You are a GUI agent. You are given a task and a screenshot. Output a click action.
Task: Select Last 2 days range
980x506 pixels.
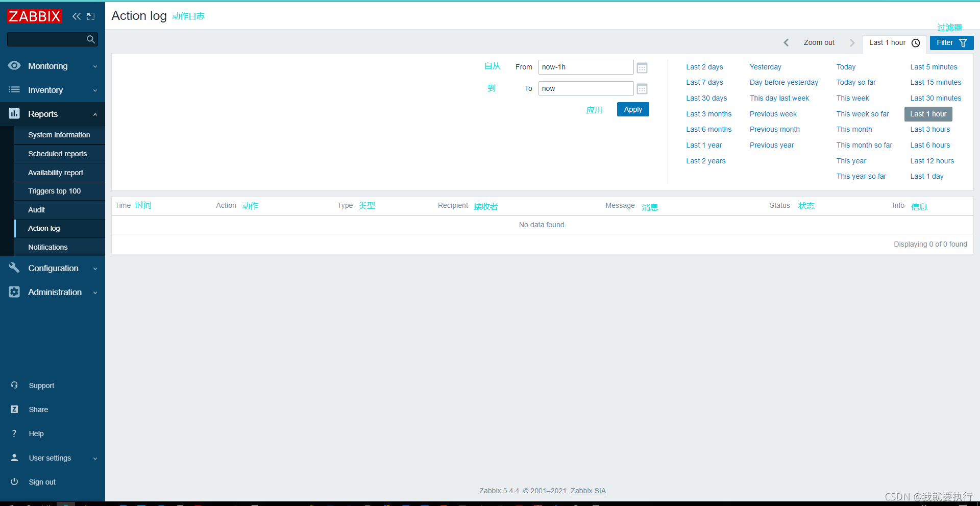tap(704, 67)
